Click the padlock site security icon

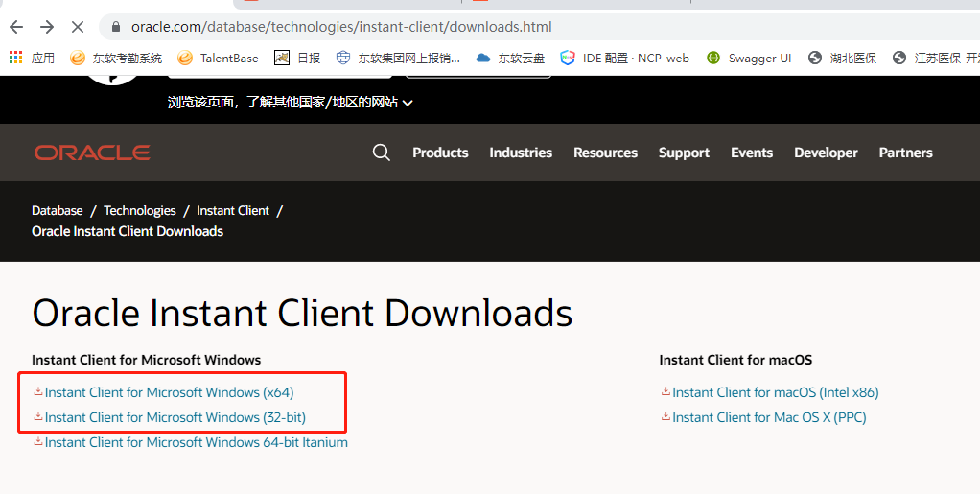[115, 27]
